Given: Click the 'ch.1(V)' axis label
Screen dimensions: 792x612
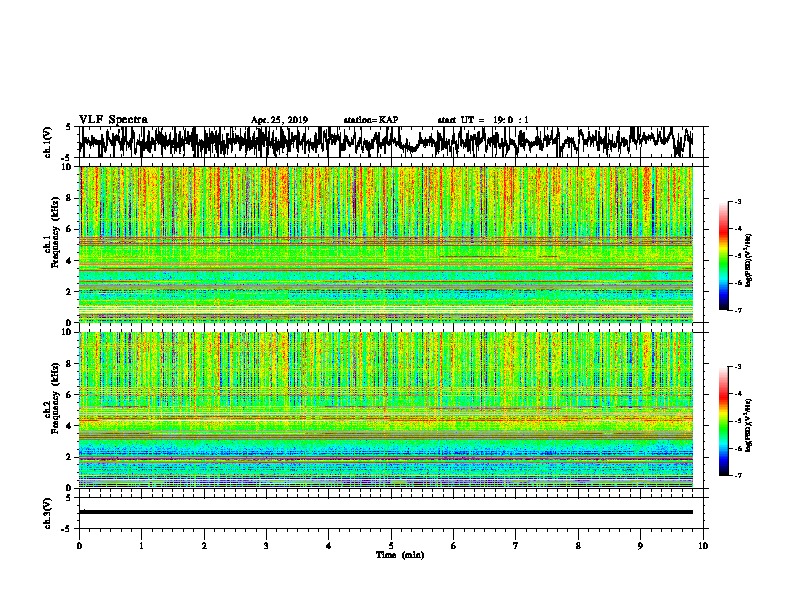Looking at the screenshot, I should pos(48,142).
